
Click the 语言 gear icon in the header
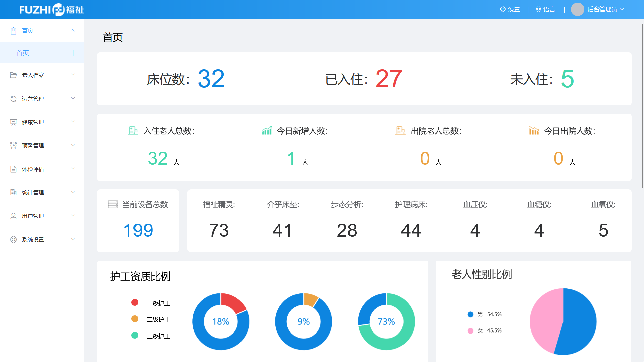[538, 9]
